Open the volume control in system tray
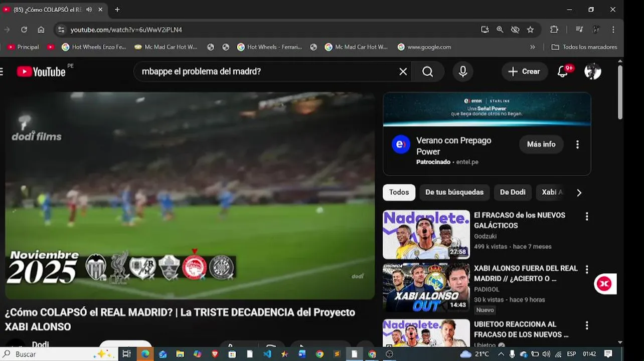The height and width of the screenshot is (361, 644). coord(547,354)
